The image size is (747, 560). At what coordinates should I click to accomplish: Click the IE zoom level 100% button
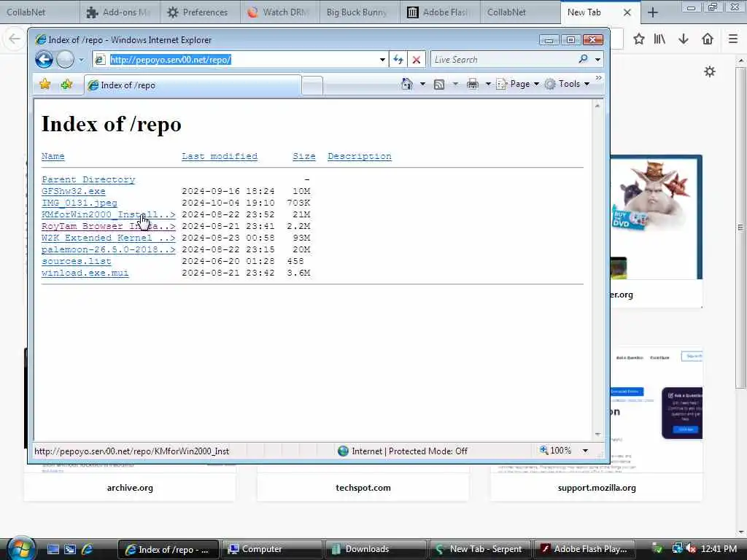tap(555, 451)
